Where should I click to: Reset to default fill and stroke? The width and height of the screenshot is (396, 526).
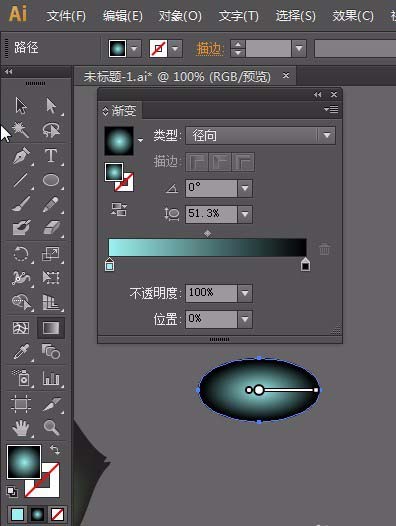point(12,492)
